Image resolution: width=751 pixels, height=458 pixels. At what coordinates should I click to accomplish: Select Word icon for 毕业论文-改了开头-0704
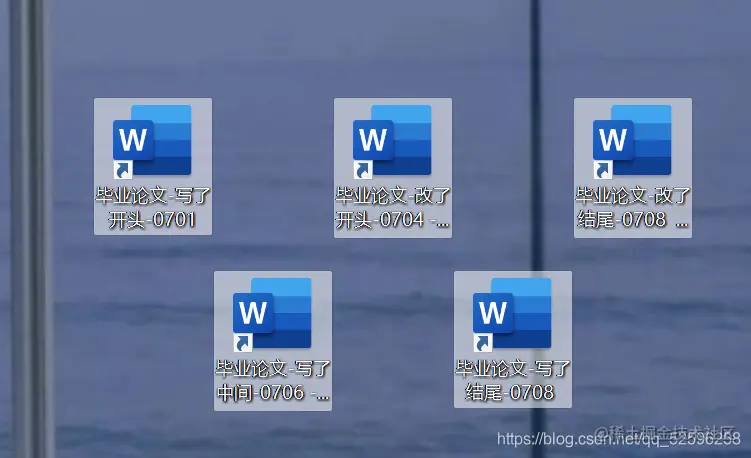[392, 141]
